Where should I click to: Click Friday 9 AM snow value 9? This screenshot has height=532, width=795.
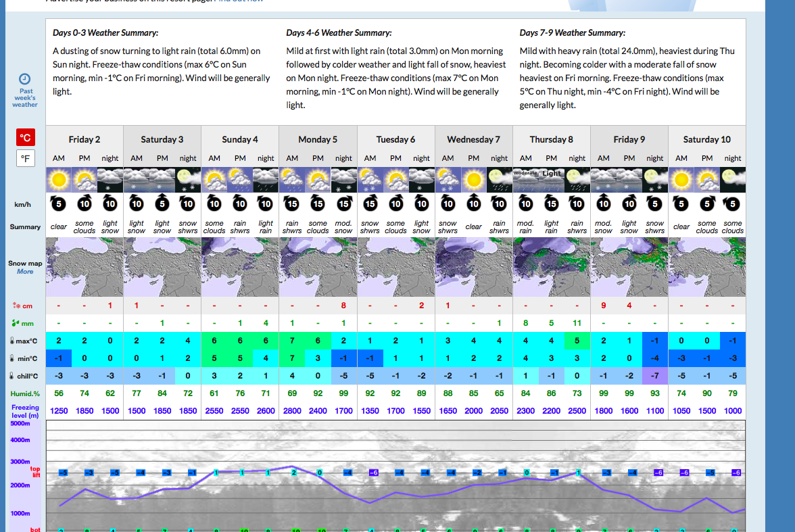point(603,306)
